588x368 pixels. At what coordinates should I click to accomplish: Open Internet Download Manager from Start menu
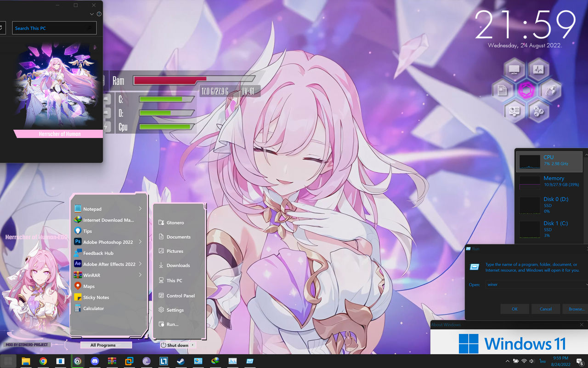click(109, 220)
